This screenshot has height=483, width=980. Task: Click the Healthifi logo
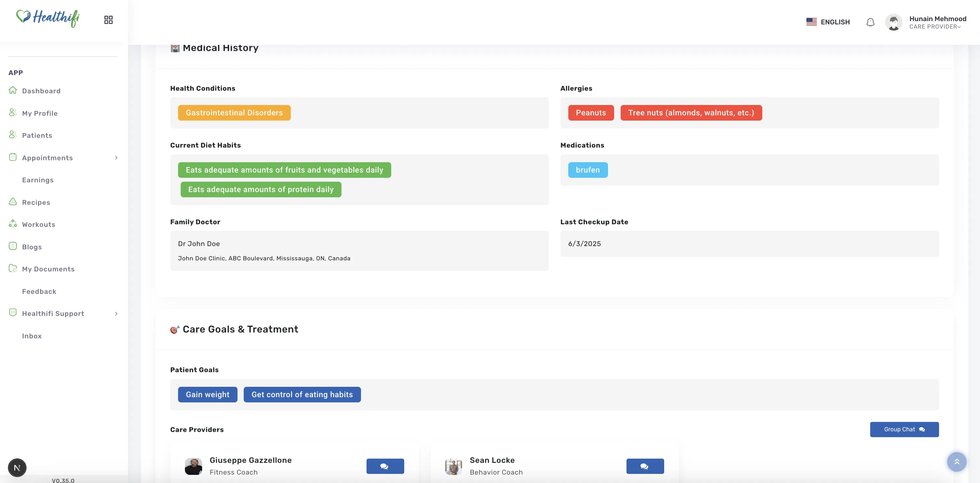[x=48, y=18]
